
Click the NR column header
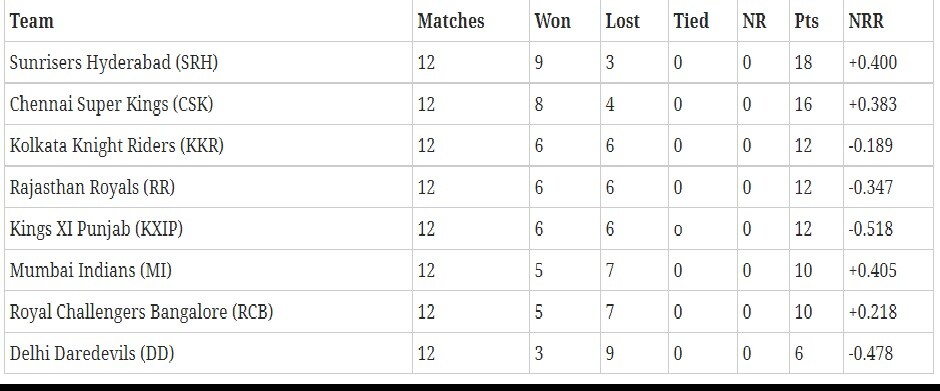754,21
